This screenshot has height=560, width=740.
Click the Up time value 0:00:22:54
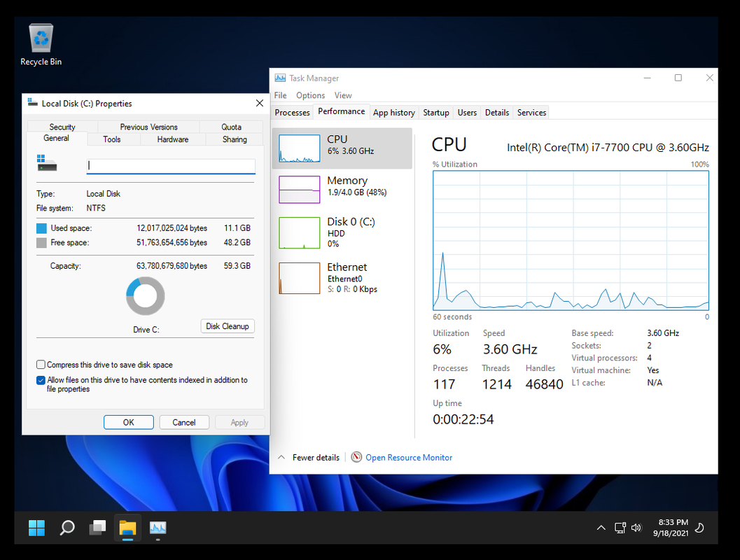pyautogui.click(x=463, y=419)
